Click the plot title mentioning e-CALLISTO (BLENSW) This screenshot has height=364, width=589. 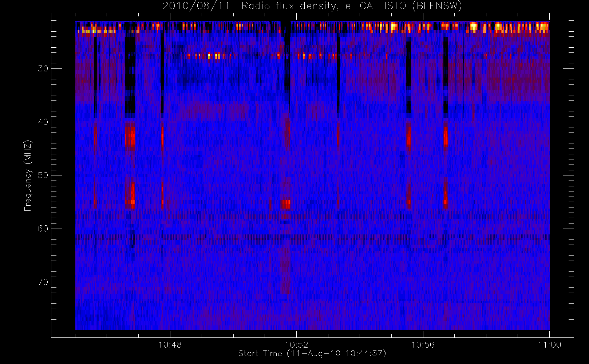(312, 6)
